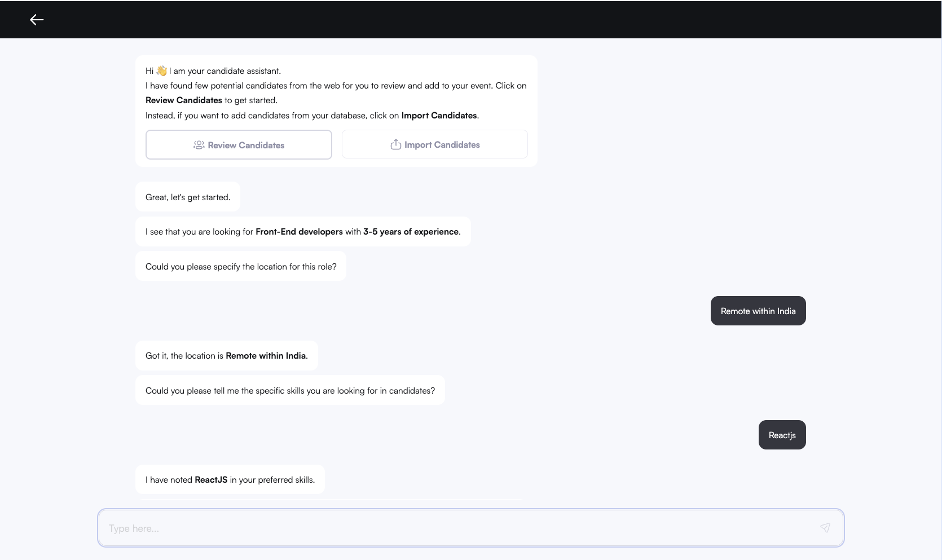Click the waving hand emoji
942x560 pixels.
pyautogui.click(x=162, y=70)
